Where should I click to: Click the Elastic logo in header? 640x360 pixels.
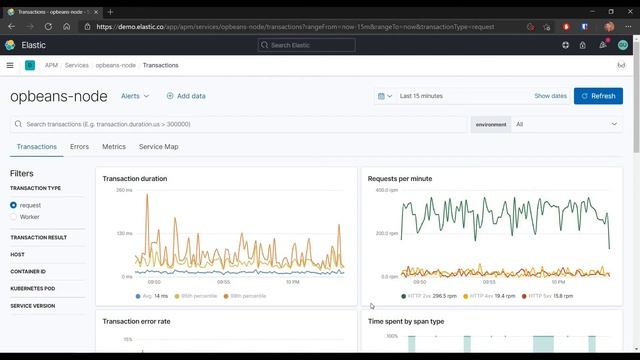coord(10,45)
